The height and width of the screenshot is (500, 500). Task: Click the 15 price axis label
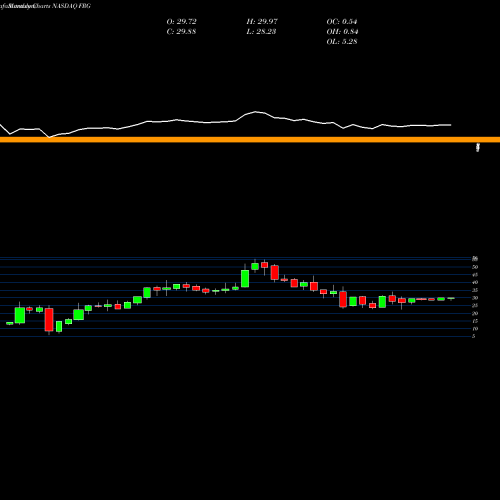click(x=475, y=321)
